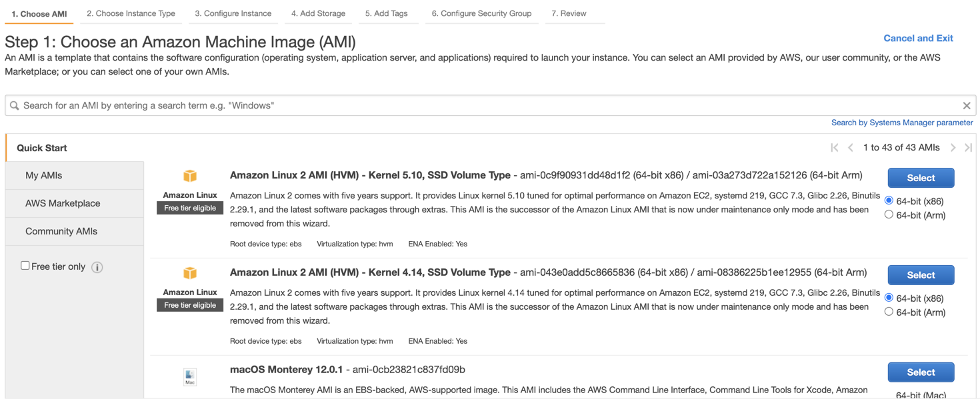Click AMI ID ami-0cb23821c837fd09b text
This screenshot has width=980, height=403.
click(409, 370)
